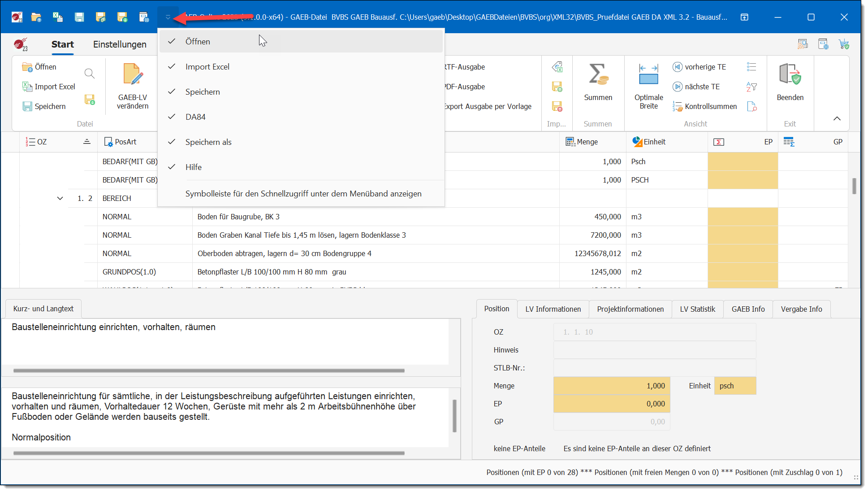Click the A-Z sort filter icon
The height and width of the screenshot is (492, 868).
pyautogui.click(x=751, y=87)
